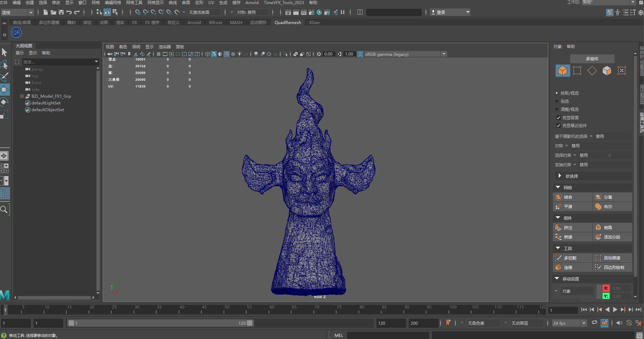Open the 登录 account dropdown

pyautogui.click(x=450, y=12)
